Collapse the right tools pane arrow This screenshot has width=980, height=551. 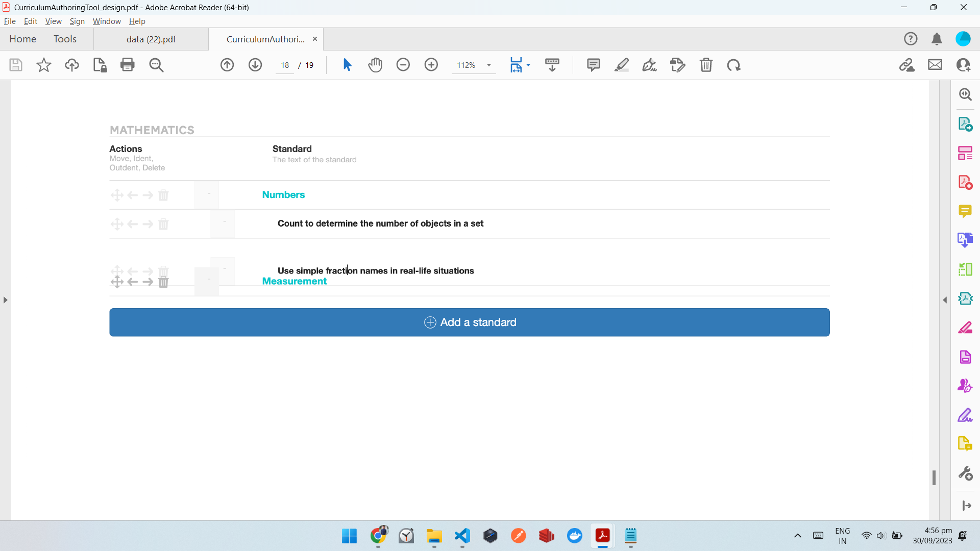click(945, 300)
